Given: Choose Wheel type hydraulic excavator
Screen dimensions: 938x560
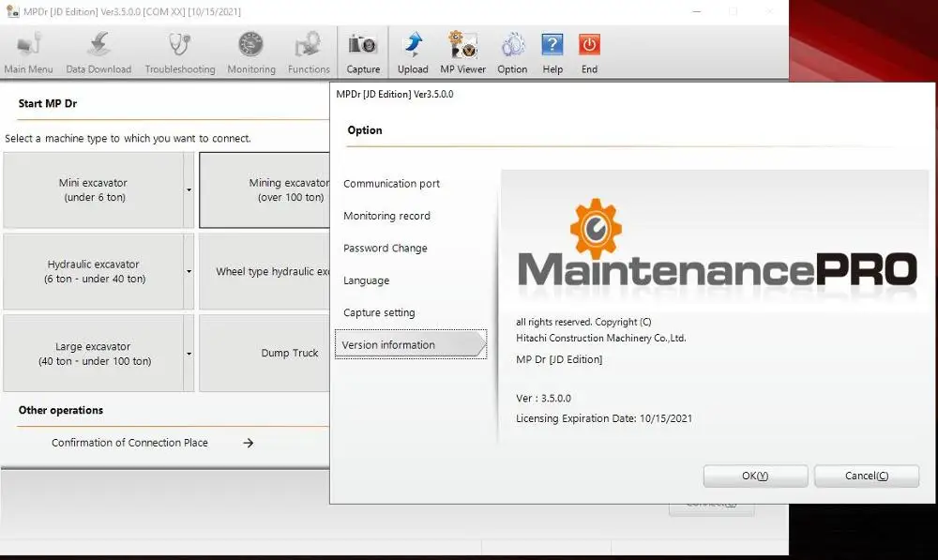Looking at the screenshot, I should [x=265, y=271].
